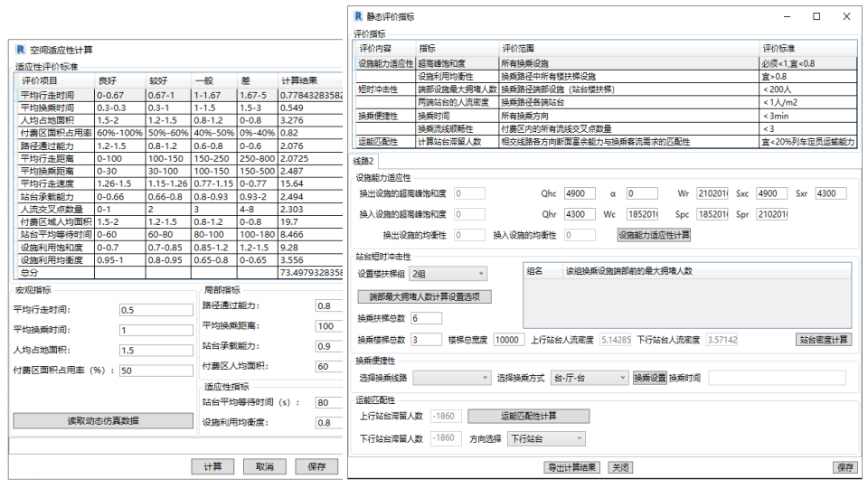Click the Spc input field
Image resolution: width=868 pixels, height=488 pixels.
coord(712,214)
